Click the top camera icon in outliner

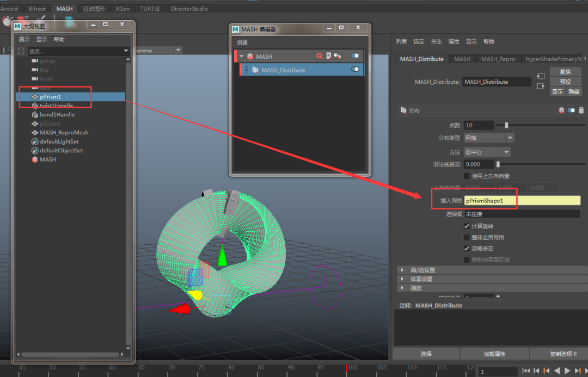point(35,70)
